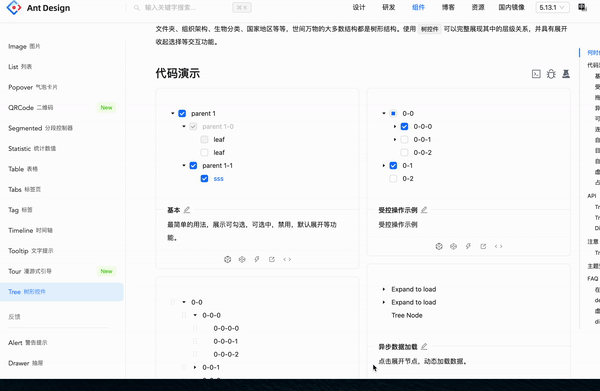
Task: Uncheck the 0-0-0 checkbox
Action: click(404, 127)
